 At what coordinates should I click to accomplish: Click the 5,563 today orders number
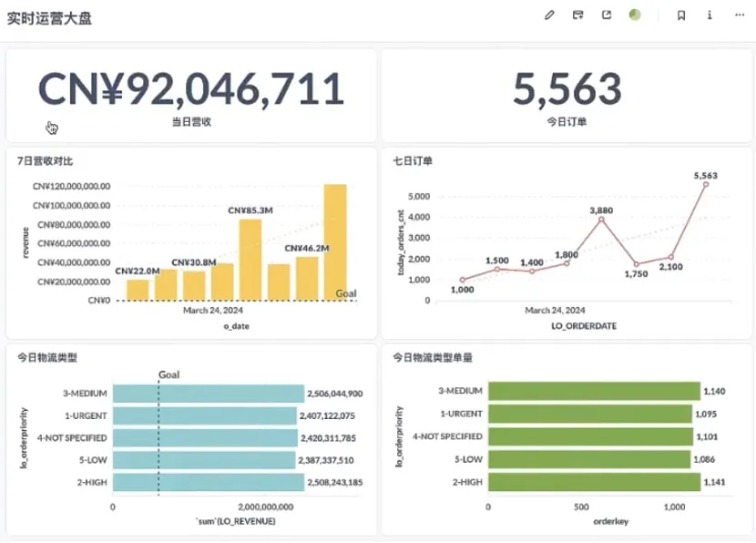567,88
